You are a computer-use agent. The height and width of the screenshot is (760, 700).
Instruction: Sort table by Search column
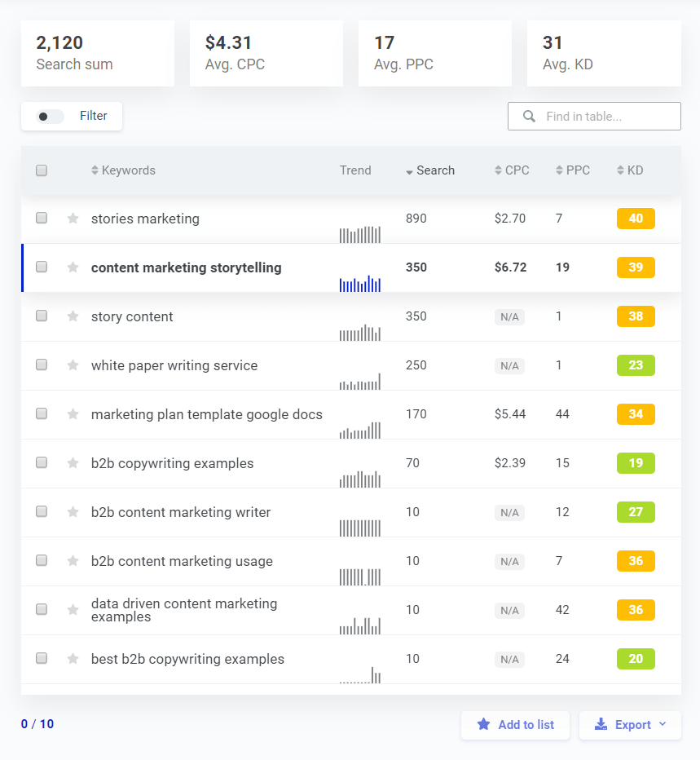430,170
